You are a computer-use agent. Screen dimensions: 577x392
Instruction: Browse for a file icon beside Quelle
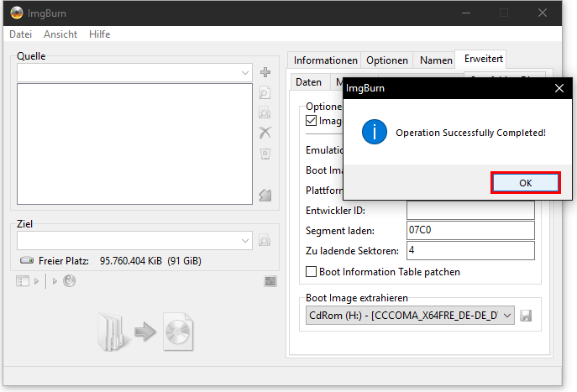[x=265, y=92]
